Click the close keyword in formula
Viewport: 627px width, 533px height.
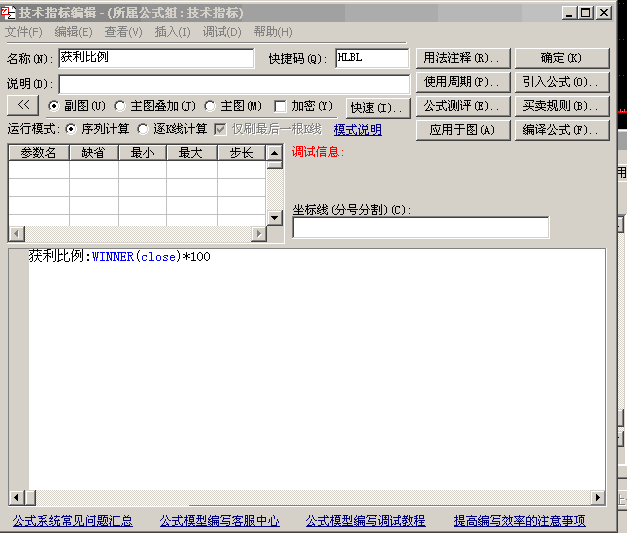coord(158,257)
